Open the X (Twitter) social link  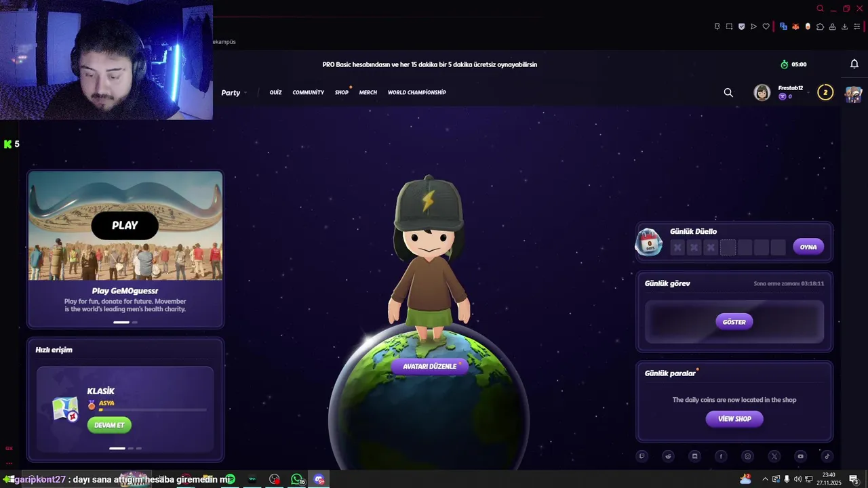(x=774, y=456)
